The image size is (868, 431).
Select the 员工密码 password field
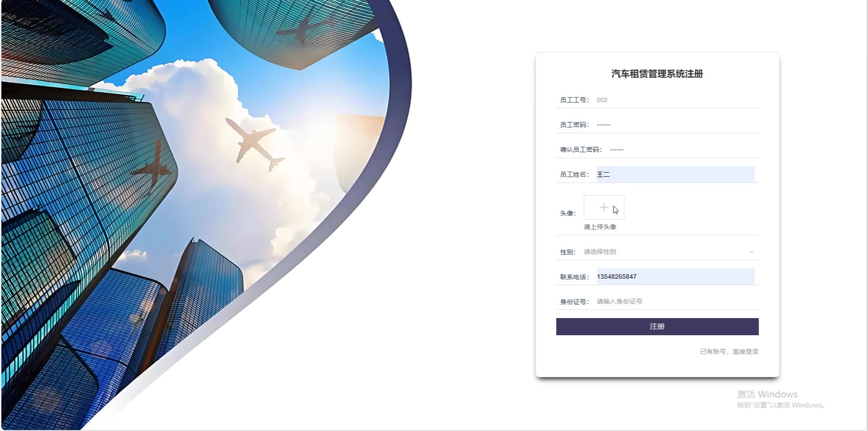click(x=675, y=125)
